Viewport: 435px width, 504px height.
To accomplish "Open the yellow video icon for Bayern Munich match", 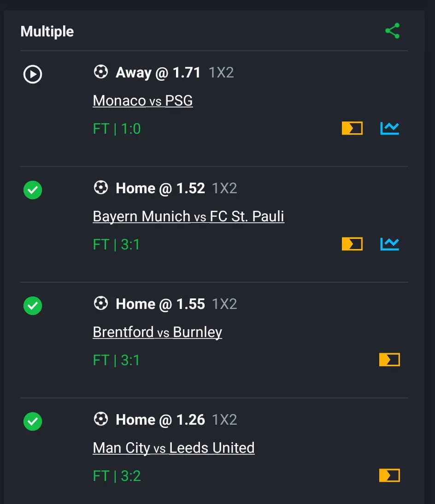I will (x=352, y=244).
